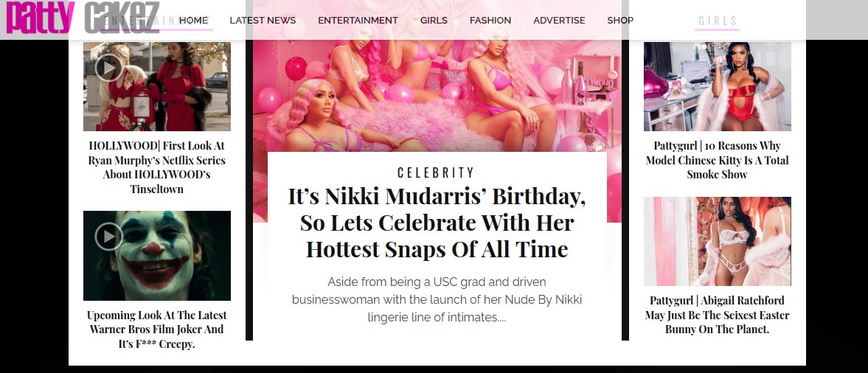The height and width of the screenshot is (373, 868).
Task: Select Girls in the navigation bar
Action: [x=434, y=21]
